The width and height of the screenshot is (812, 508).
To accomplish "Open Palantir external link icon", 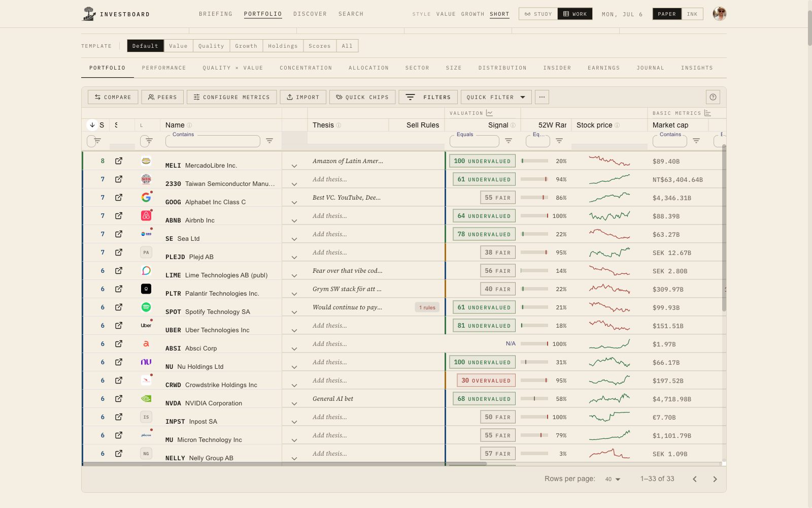I will click(118, 289).
